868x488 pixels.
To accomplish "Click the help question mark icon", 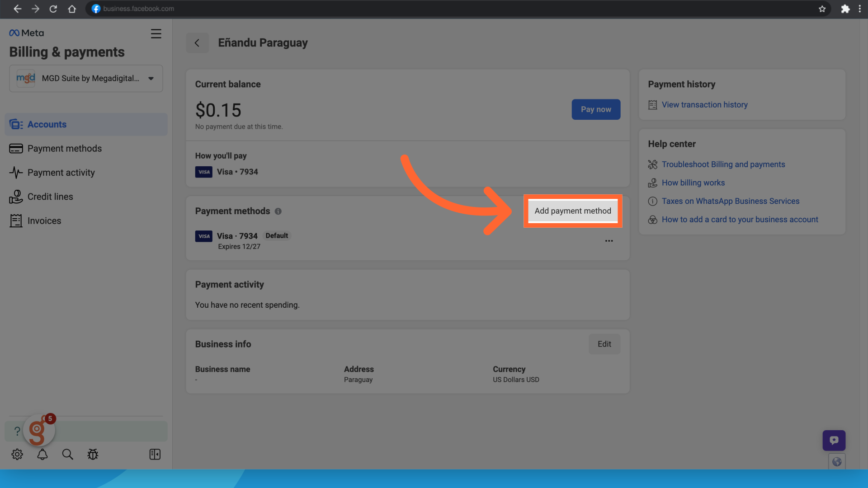I will 17,432.
